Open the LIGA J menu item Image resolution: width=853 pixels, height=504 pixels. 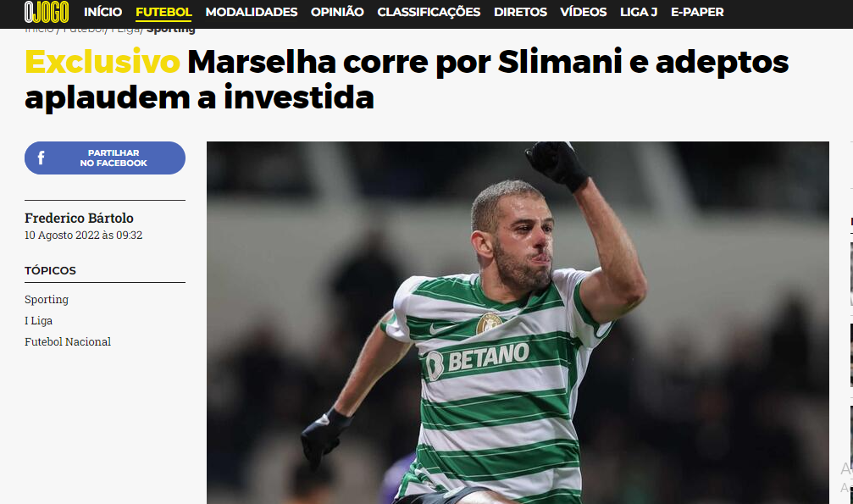(x=639, y=12)
